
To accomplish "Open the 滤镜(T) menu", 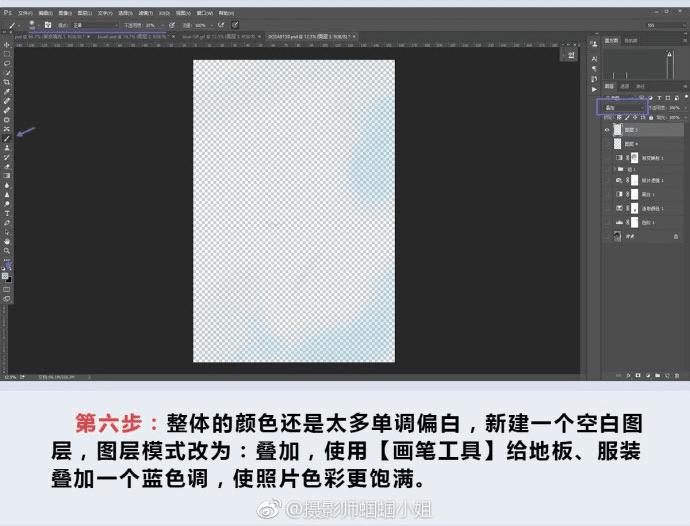I will click(145, 13).
